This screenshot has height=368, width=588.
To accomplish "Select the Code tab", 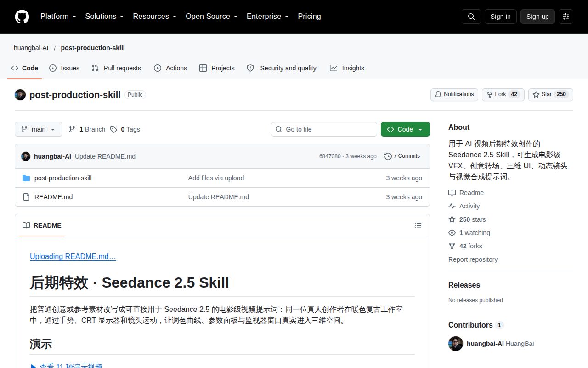I will 25,68.
